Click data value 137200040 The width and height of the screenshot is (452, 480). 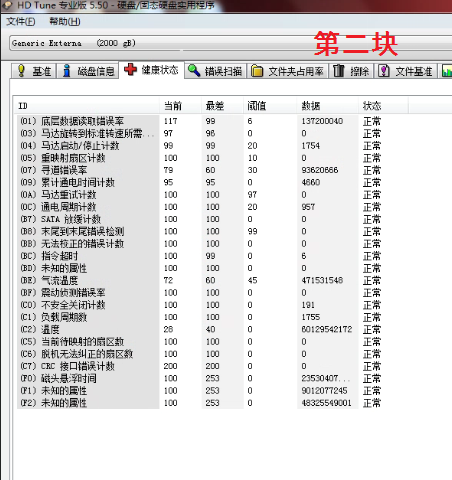(322, 121)
